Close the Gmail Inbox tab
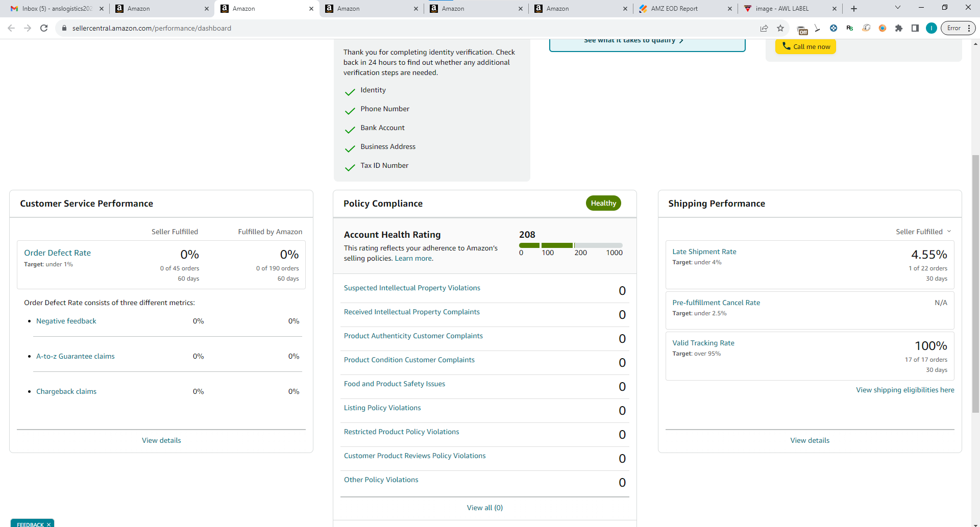This screenshot has width=980, height=527. tap(102, 9)
